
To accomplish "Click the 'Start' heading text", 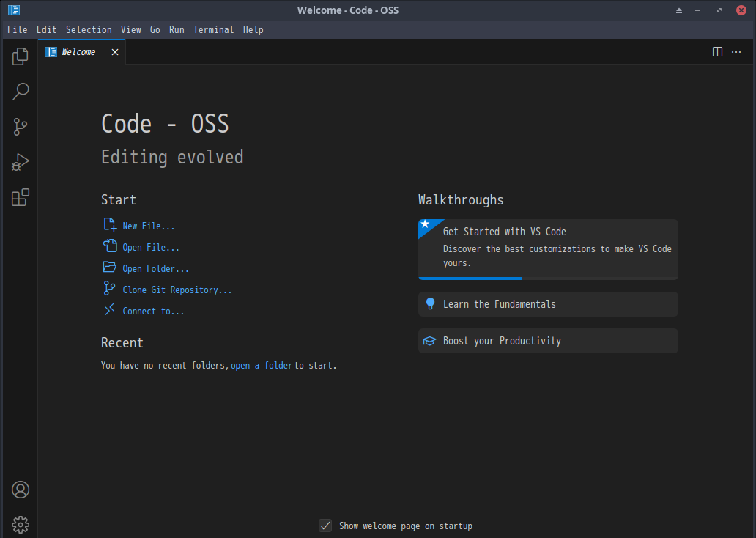I will tap(119, 200).
